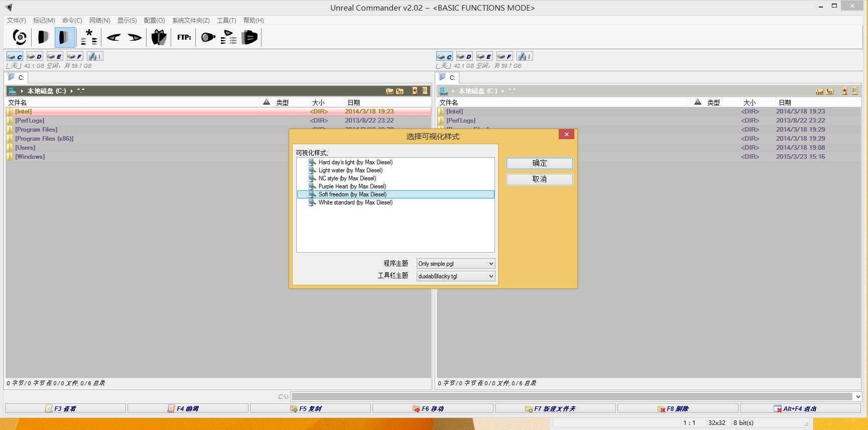Viewport: 868px width, 430px height.
Task: Click the root folder icon in right path bar
Action: coord(819,91)
